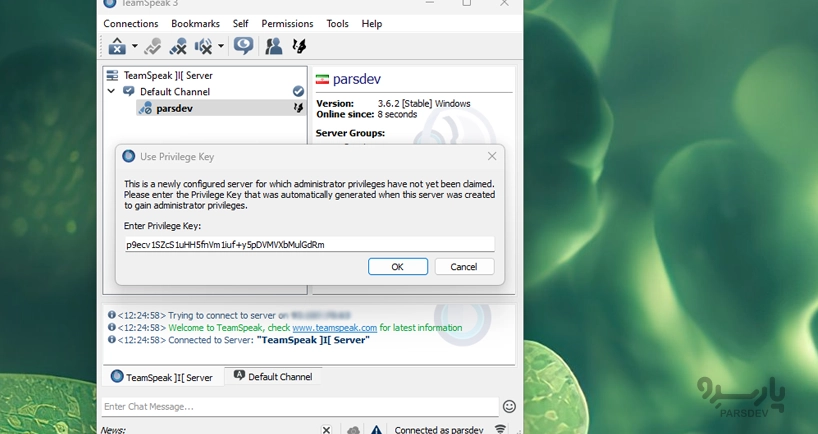Collapse the Default Channel tree node
Screen dimensions: 818x434
(x=112, y=92)
